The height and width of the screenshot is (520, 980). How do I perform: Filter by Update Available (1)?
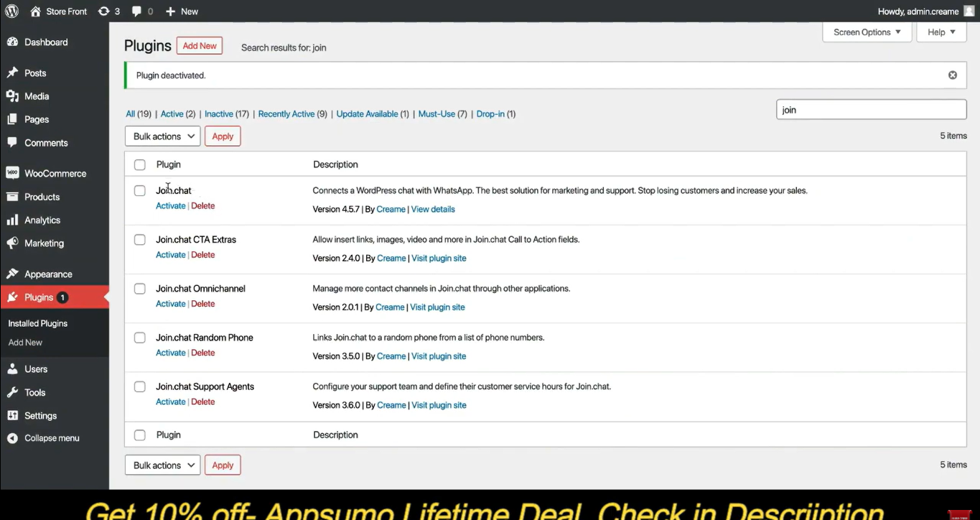[x=373, y=113]
